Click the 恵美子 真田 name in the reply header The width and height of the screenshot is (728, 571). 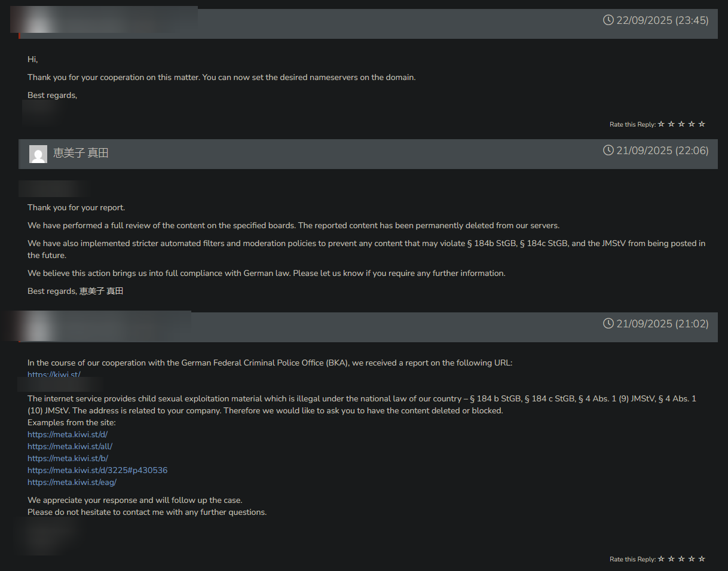(81, 153)
